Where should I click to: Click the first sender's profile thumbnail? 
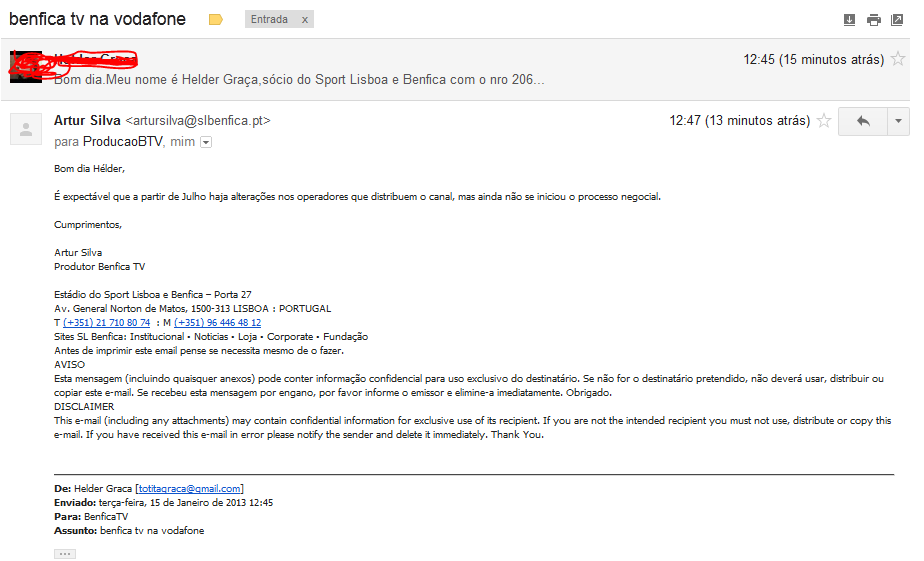pyautogui.click(x=24, y=66)
